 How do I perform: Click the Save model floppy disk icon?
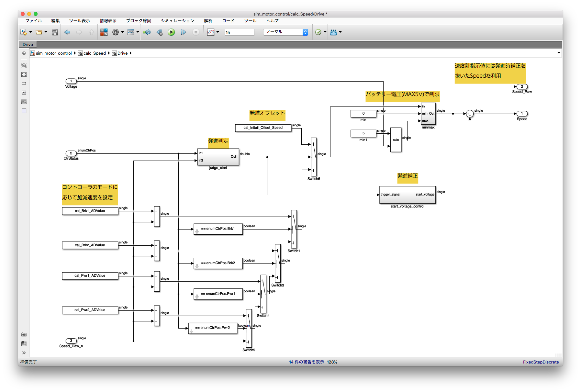(55, 32)
